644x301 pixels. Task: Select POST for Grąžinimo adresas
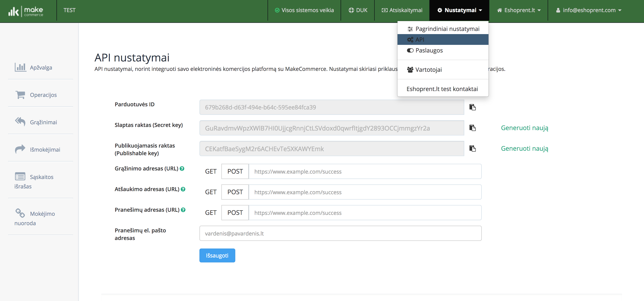(235, 171)
